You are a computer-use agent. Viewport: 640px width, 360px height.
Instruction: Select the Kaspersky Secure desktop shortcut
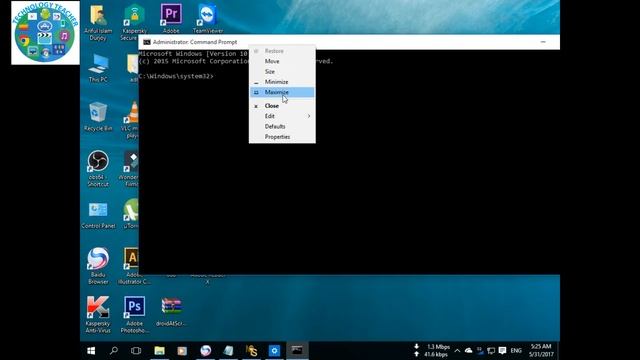(x=133, y=22)
